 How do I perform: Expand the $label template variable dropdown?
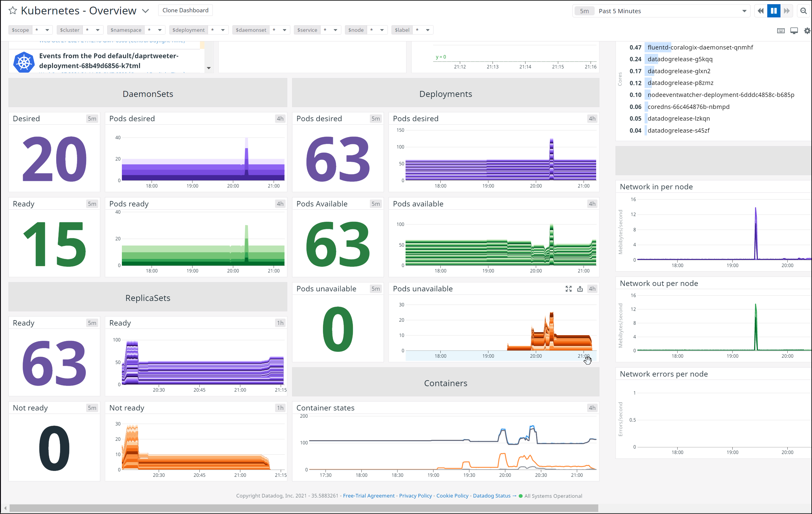427,30
